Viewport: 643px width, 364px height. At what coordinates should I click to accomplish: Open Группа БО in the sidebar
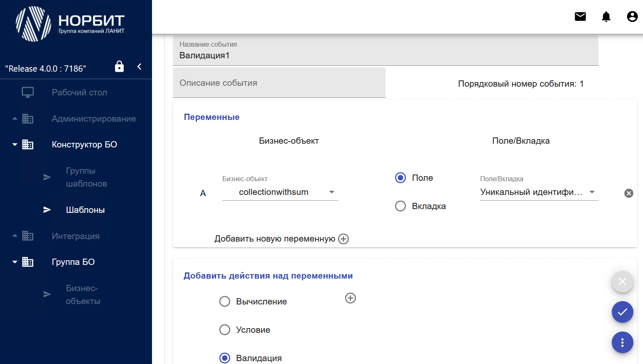pos(73,262)
